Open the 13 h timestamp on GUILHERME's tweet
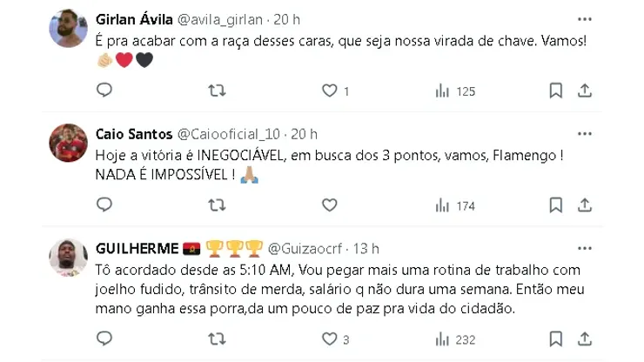Viewport: 644px width, 362px height. 366,248
